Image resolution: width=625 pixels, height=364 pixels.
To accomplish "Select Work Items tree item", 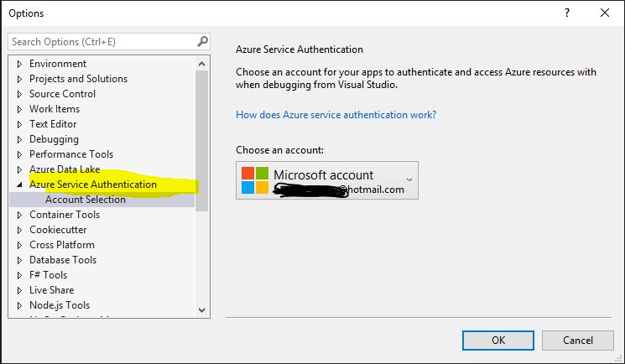I will [55, 109].
